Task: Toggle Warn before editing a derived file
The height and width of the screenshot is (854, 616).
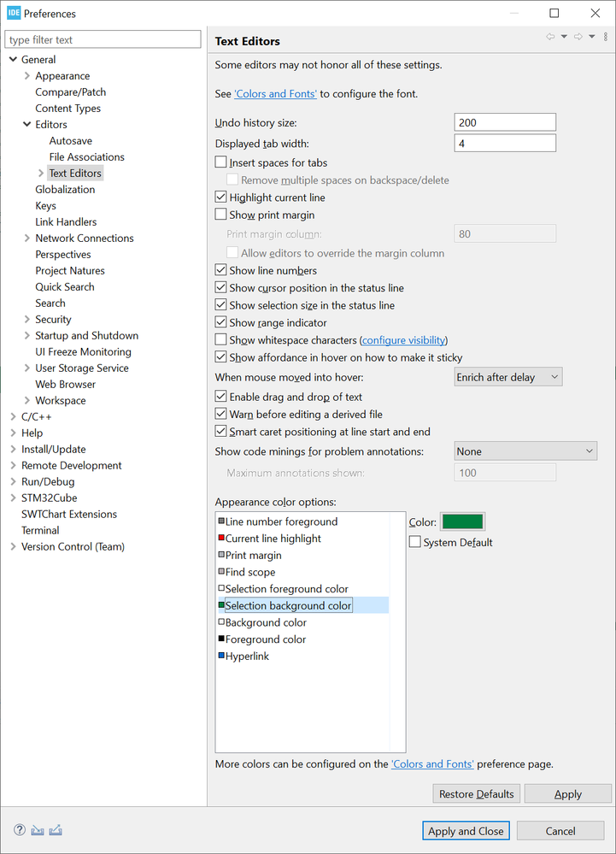Action: [221, 414]
